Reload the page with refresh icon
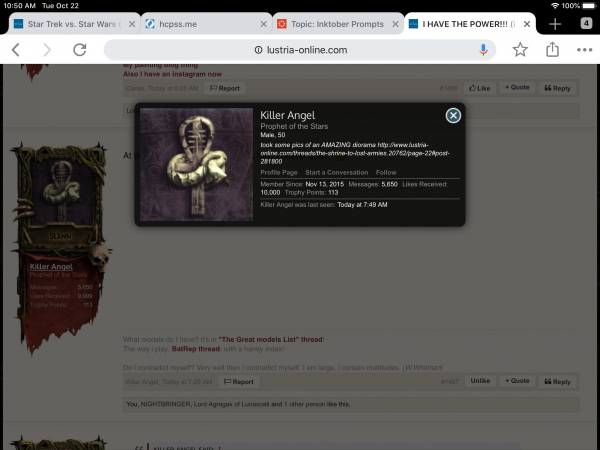The image size is (600, 450). [79, 49]
